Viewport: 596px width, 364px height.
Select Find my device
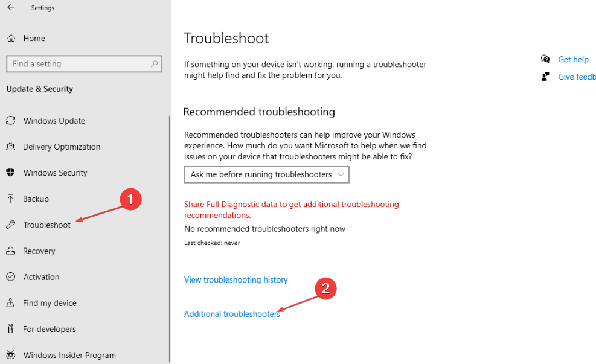(x=50, y=303)
